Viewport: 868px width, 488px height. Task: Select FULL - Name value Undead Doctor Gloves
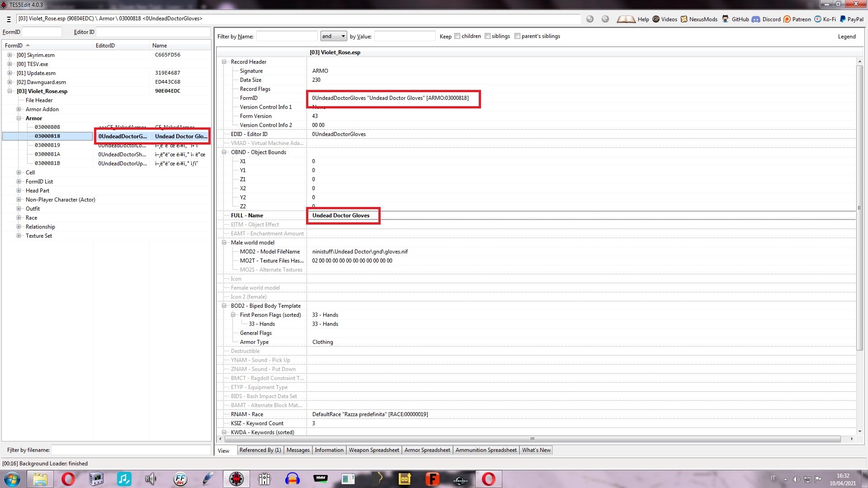(x=341, y=216)
